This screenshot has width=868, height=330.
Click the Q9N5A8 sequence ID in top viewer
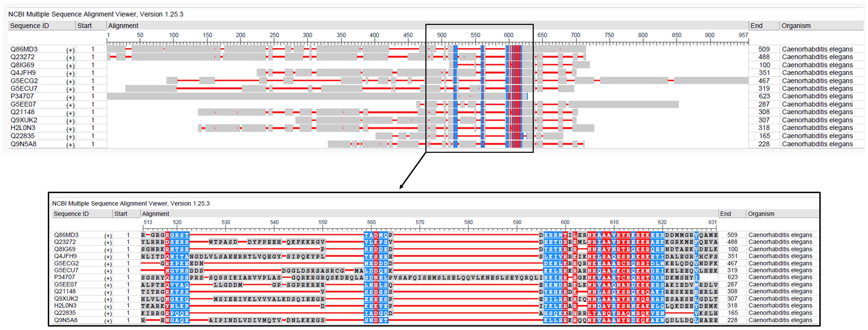24,144
